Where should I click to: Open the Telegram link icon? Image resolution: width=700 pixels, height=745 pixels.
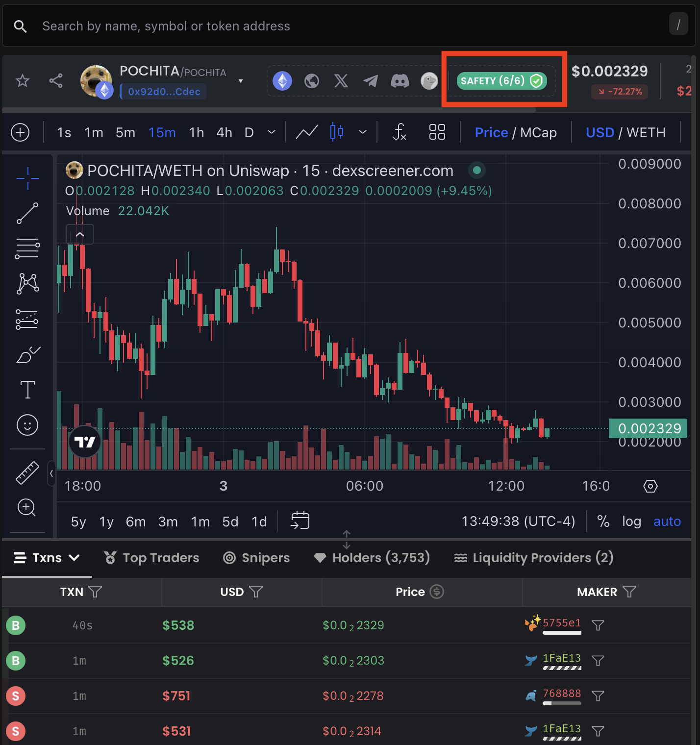tap(371, 81)
